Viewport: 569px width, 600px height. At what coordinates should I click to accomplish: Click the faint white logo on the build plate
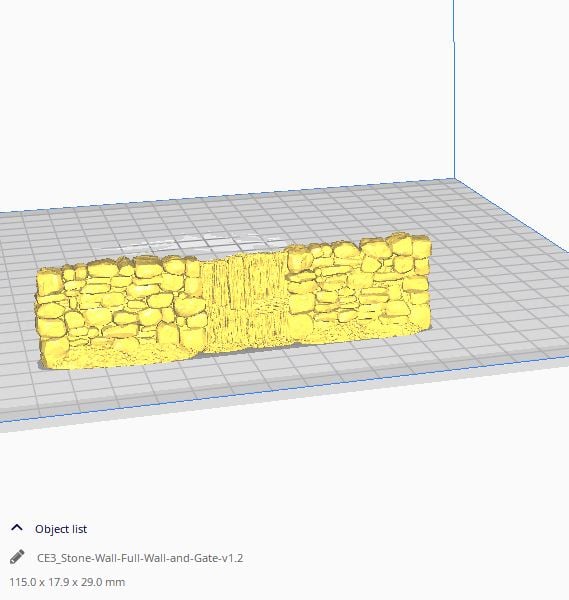pyautogui.click(x=191, y=242)
